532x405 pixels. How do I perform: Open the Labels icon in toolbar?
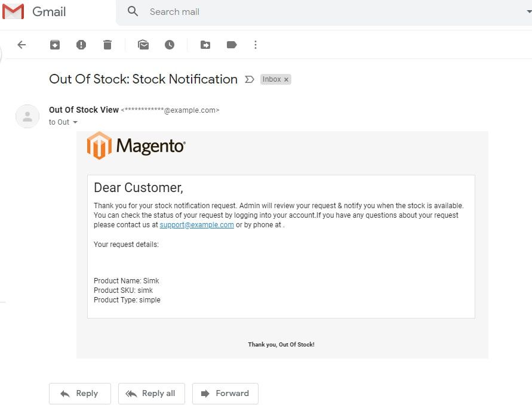point(232,45)
